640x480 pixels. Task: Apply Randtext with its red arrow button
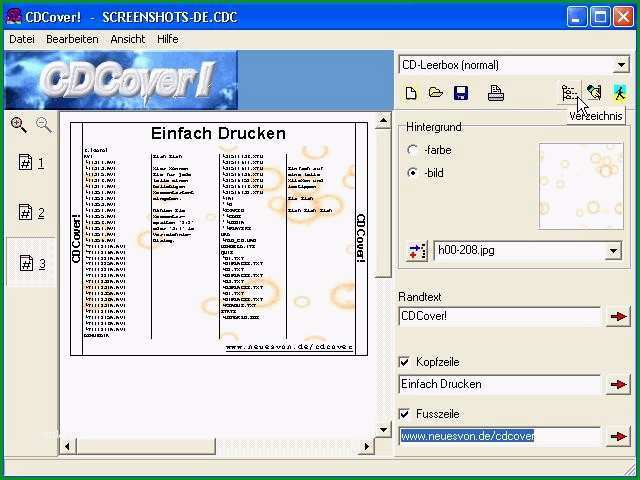pyautogui.click(x=618, y=316)
